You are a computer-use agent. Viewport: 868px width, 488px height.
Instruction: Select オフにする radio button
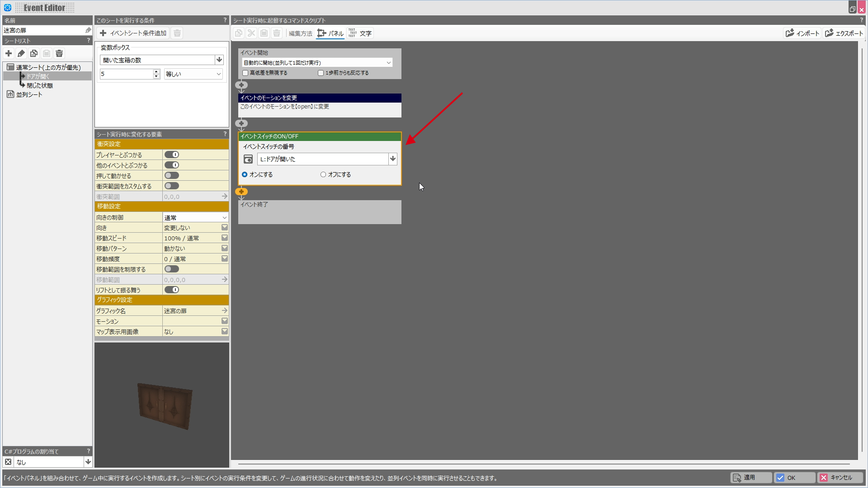click(323, 174)
